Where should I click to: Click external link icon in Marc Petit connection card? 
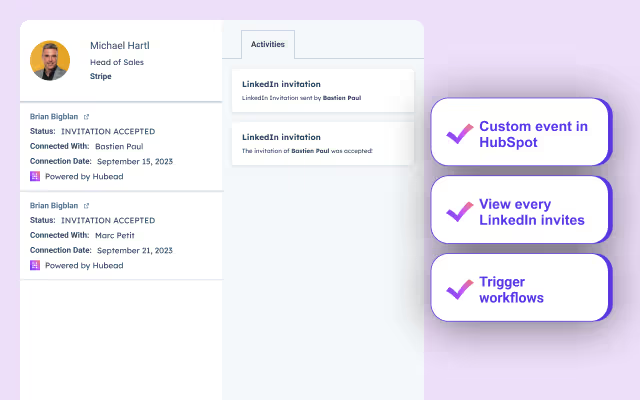tap(86, 204)
